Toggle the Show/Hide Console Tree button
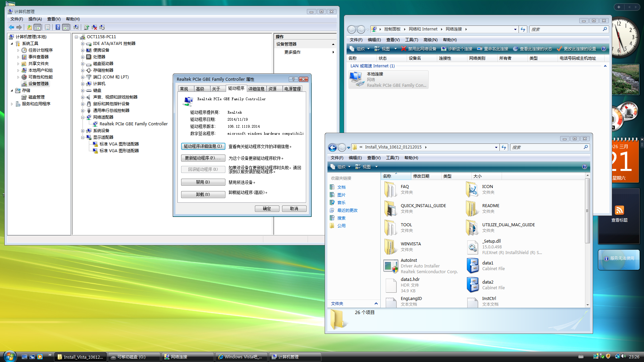 coord(38,27)
